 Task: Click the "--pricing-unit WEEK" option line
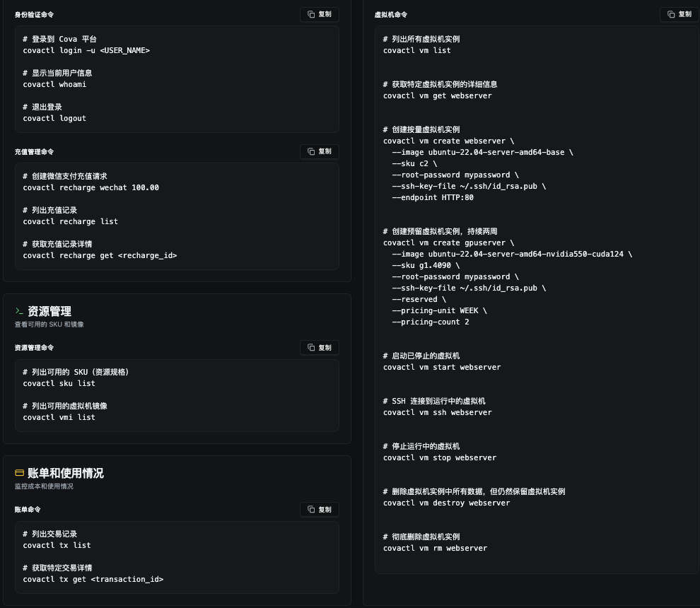(x=439, y=310)
